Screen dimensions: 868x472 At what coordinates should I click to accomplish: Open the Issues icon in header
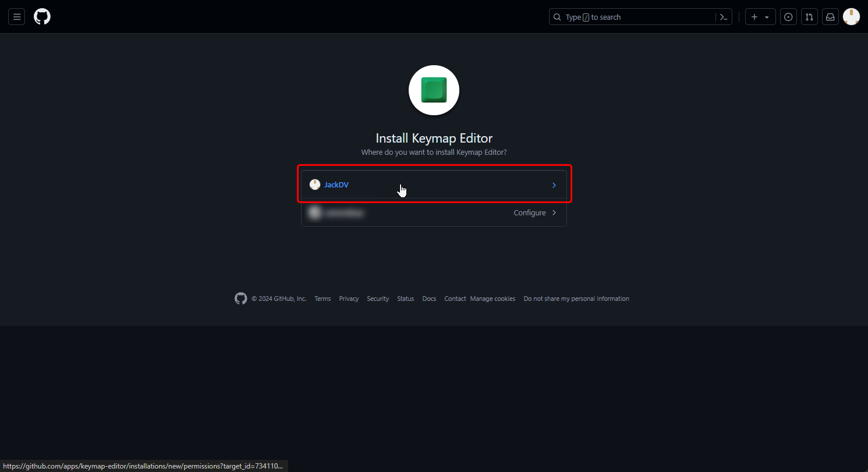tap(788, 17)
